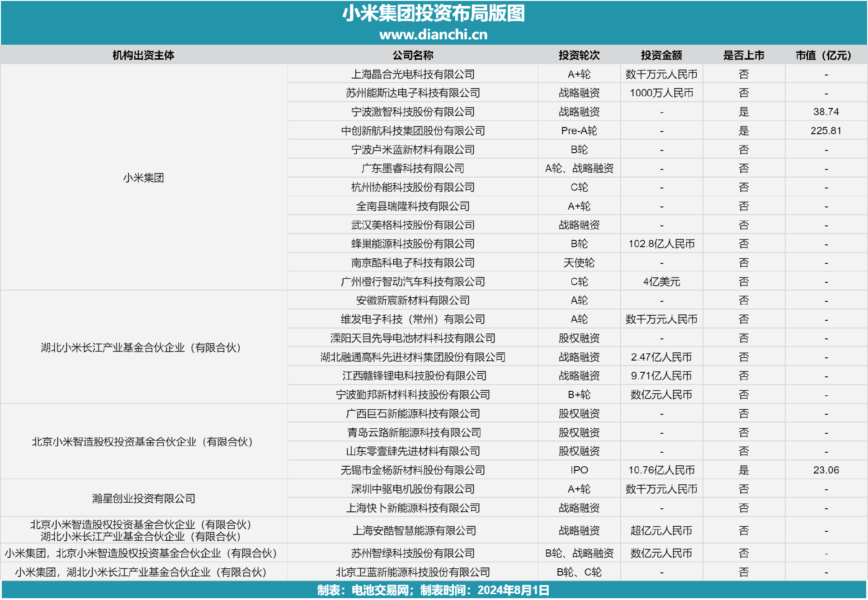Select market value 23.06
The width and height of the screenshot is (868, 600).
pos(826,470)
